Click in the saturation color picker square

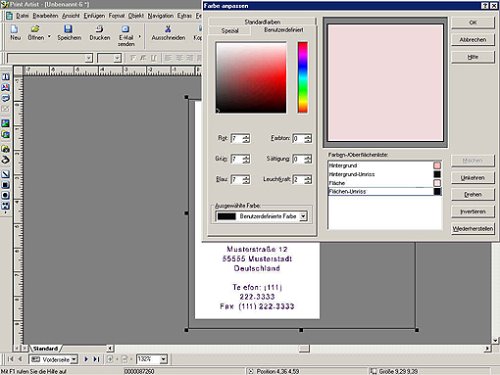251,78
